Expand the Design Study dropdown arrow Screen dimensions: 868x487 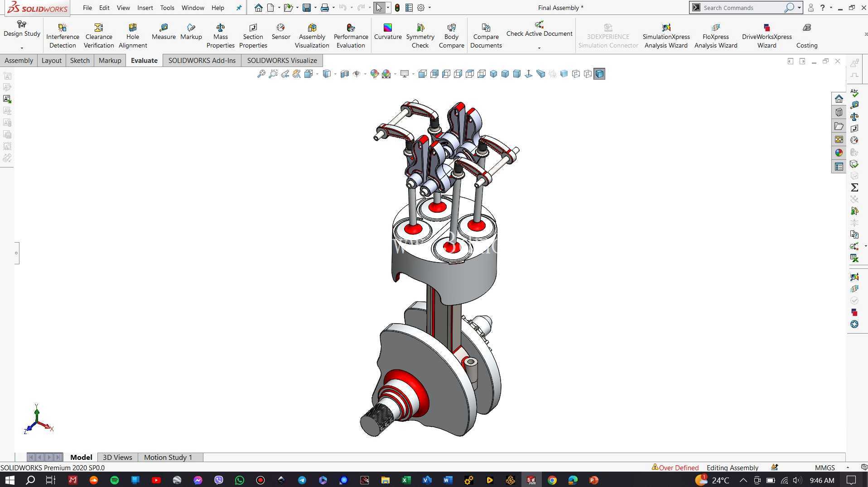tap(22, 48)
